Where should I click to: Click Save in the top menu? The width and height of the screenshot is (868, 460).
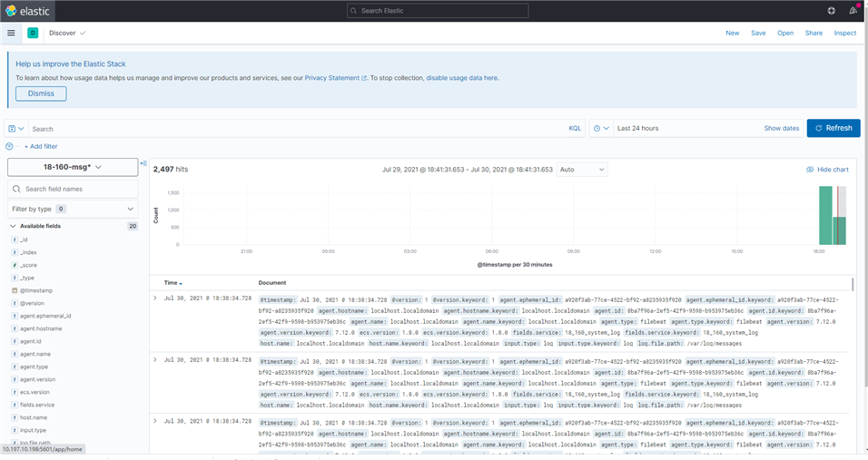pos(758,34)
